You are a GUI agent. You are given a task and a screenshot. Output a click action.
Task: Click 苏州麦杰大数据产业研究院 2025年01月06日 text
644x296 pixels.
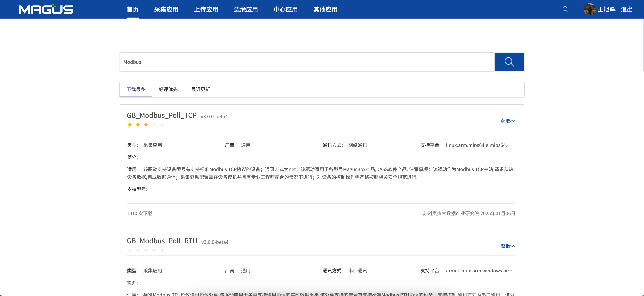point(469,213)
